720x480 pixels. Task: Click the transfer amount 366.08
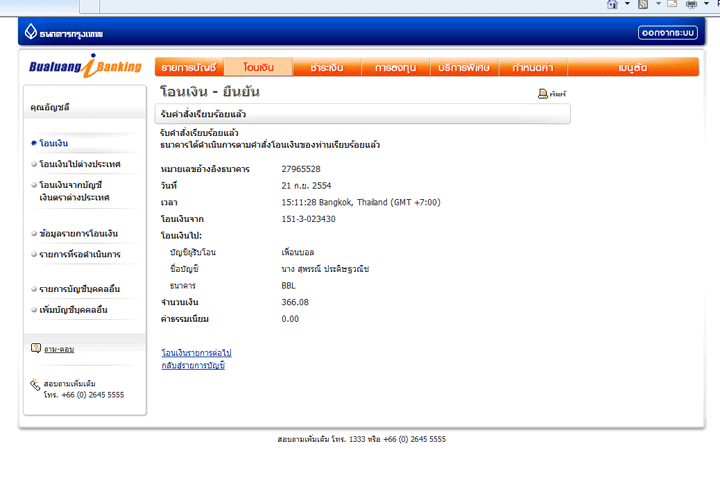pos(295,302)
